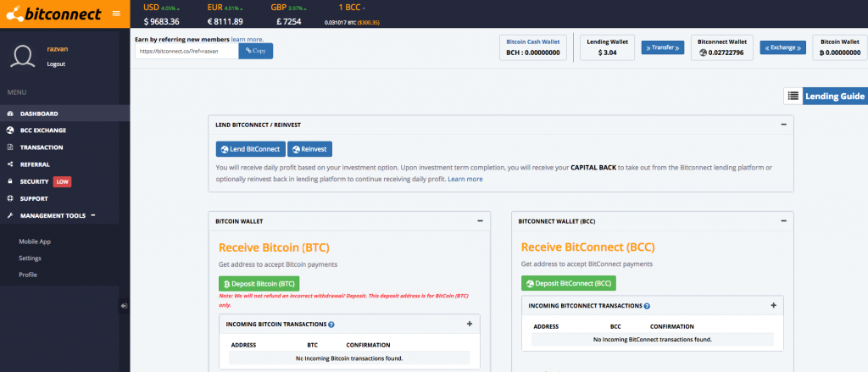Click the Bitcoin Wallet balance box
The image size is (868, 372).
pyautogui.click(x=839, y=47)
